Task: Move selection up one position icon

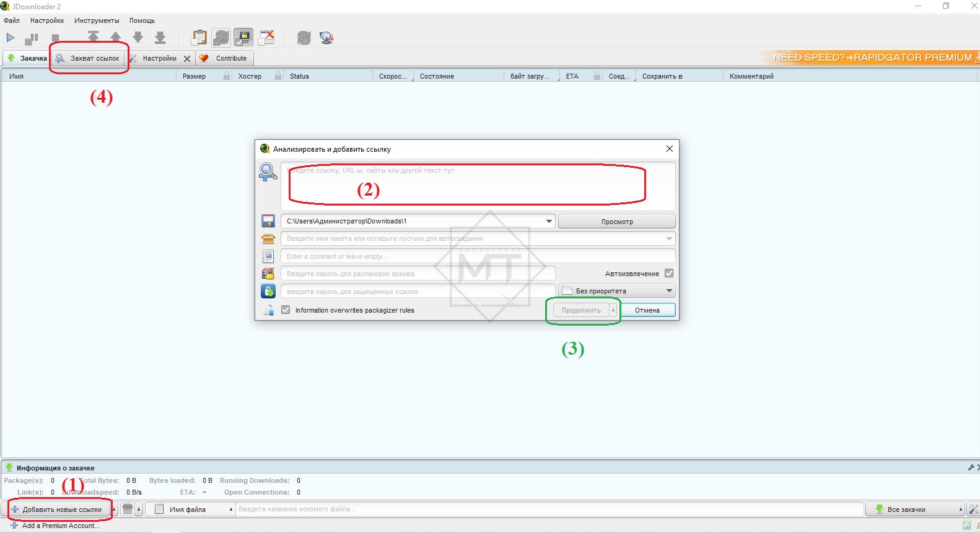Action: (116, 38)
